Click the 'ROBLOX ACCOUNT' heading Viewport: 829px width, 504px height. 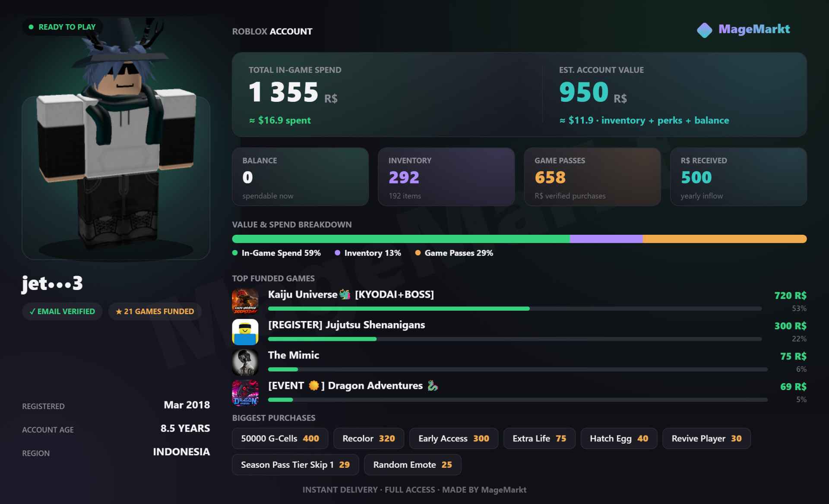coord(272,31)
